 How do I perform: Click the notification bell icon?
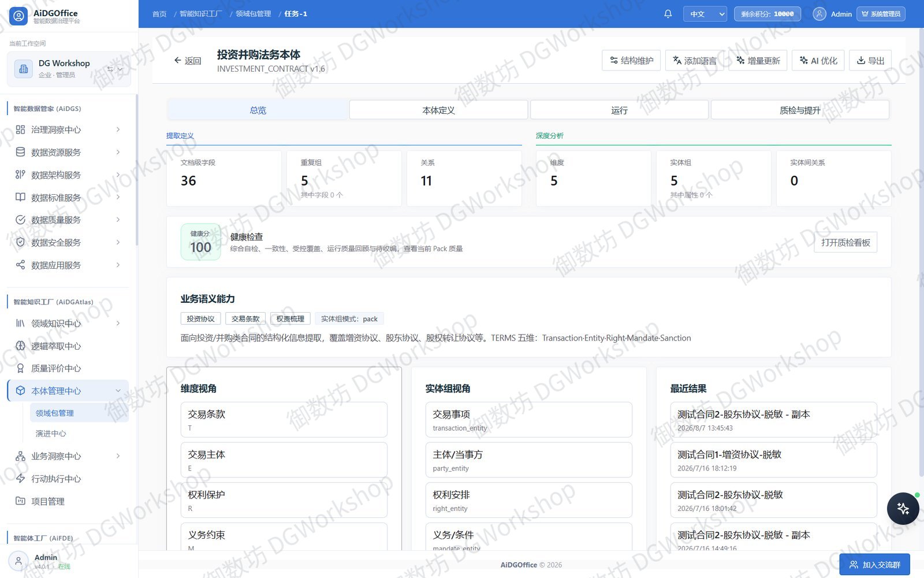click(668, 14)
